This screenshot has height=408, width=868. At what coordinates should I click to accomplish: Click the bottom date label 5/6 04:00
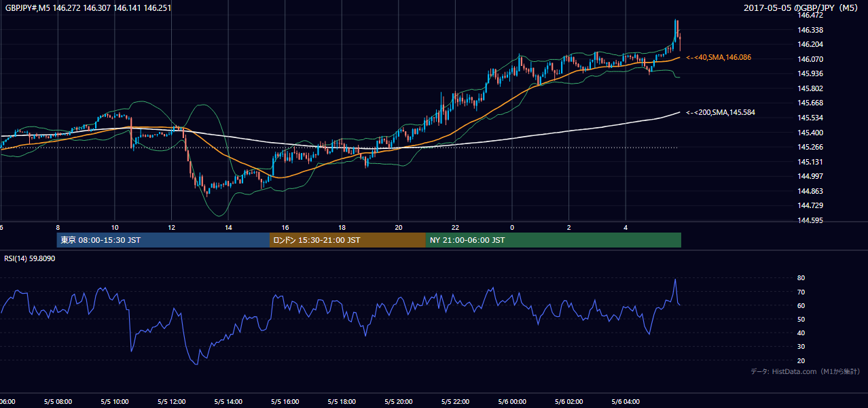[626, 402]
